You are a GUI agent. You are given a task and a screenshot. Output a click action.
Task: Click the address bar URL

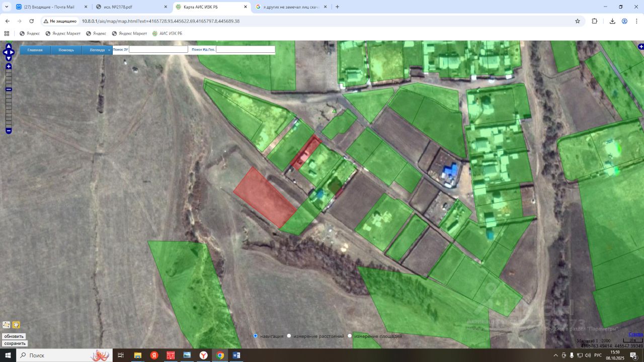coord(160,21)
